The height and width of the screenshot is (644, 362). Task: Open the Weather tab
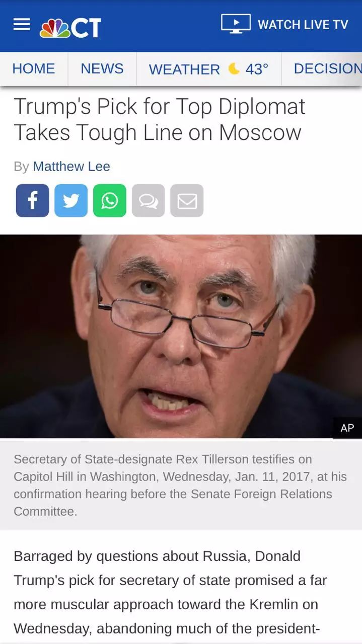click(x=184, y=69)
